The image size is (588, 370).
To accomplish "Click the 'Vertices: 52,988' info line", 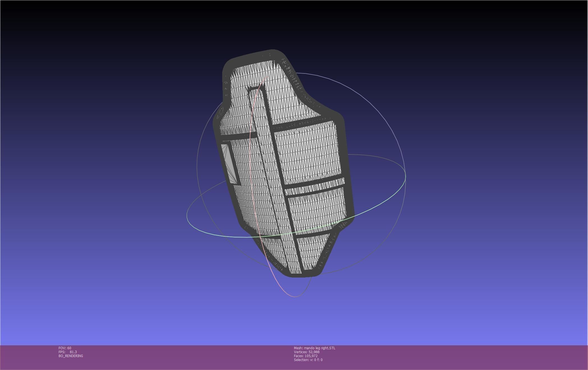I will pos(307,352).
